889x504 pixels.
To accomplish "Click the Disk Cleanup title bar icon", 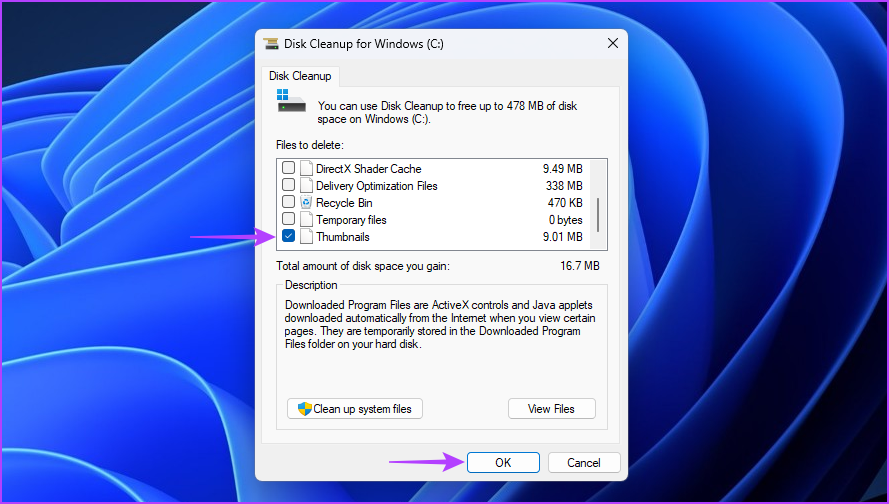I will (272, 44).
